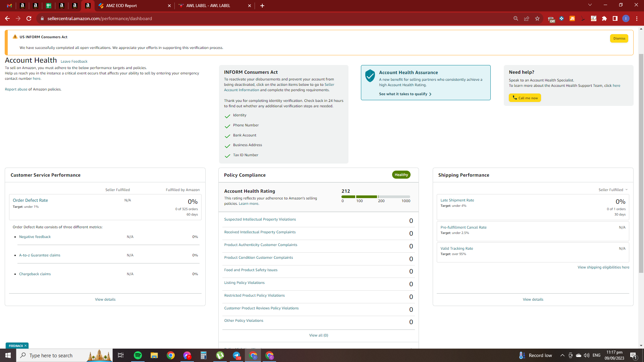Viewport: 644px width, 362px height.
Task: Open the Chargeback claims link
Action: click(35, 274)
